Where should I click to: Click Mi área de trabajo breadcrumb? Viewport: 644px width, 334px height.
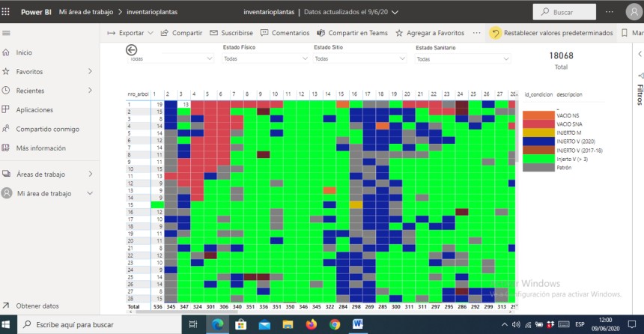point(86,12)
